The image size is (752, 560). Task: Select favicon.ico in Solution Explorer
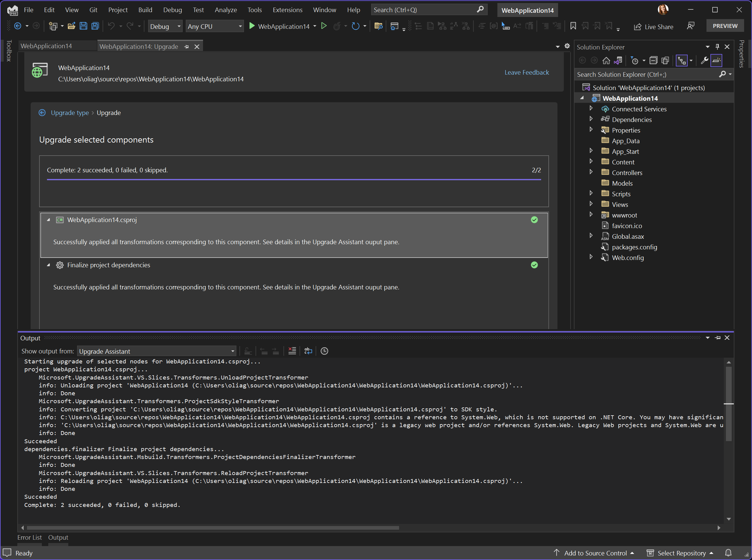point(627,226)
